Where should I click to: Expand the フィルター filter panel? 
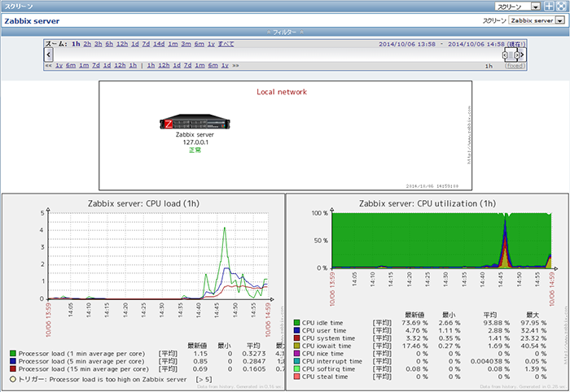284,31
